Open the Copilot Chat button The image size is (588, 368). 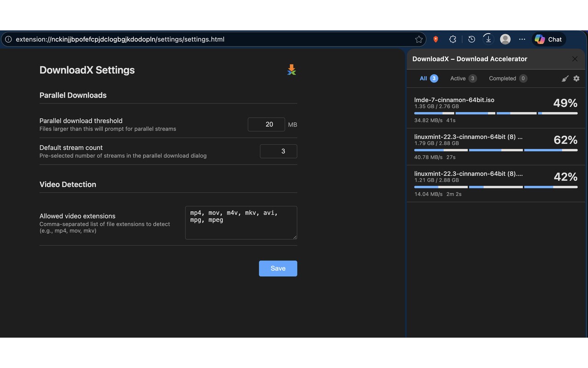click(x=548, y=39)
